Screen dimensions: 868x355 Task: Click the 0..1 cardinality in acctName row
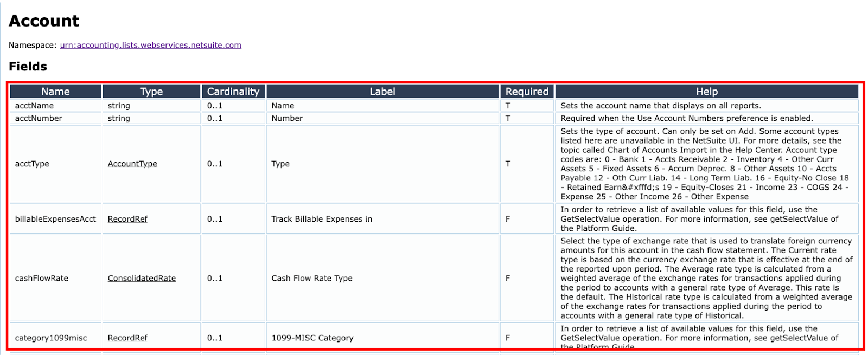[215, 106]
